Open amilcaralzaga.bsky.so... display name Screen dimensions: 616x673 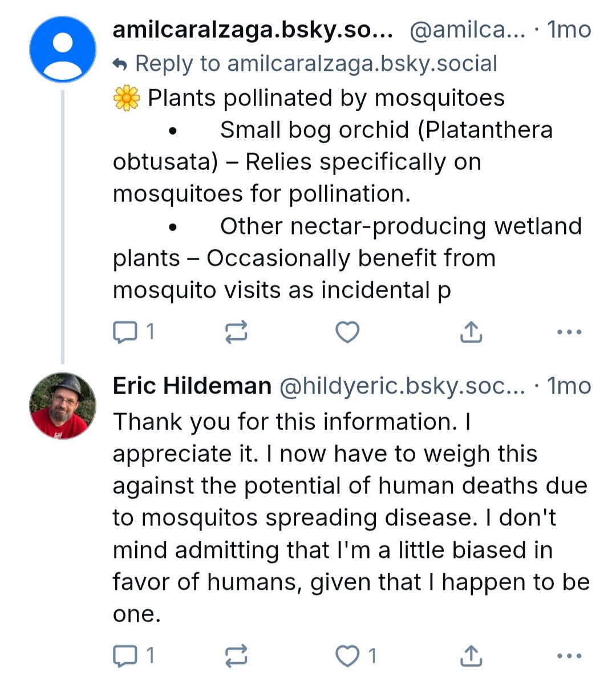[x=253, y=30]
